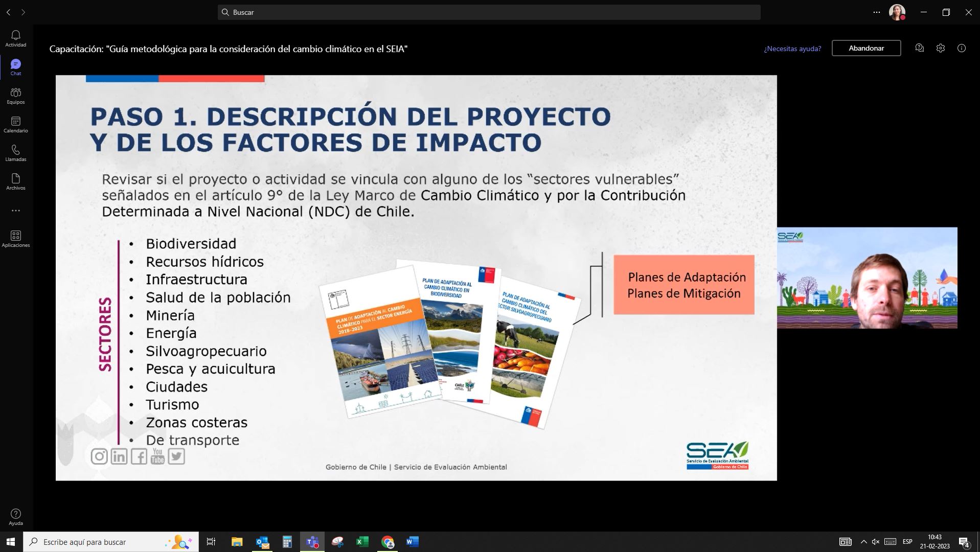The width and height of the screenshot is (980, 552).
Task: Open the Chat section in sidebar
Action: (16, 67)
